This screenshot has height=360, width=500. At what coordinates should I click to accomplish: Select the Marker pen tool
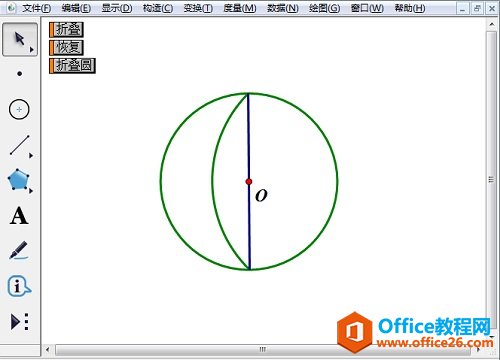[19, 250]
